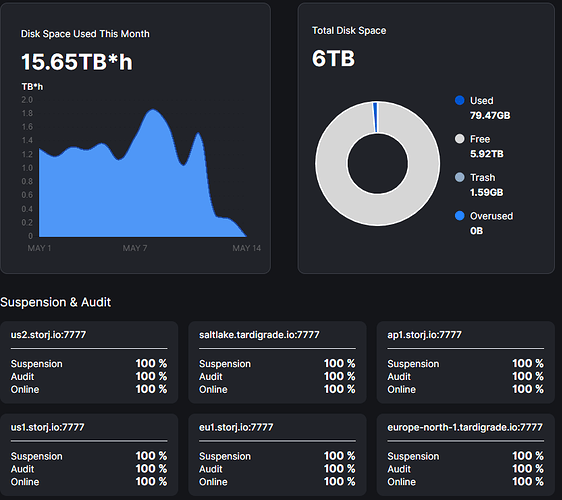
Task: Click the Used legend blue dot
Action: tap(459, 100)
